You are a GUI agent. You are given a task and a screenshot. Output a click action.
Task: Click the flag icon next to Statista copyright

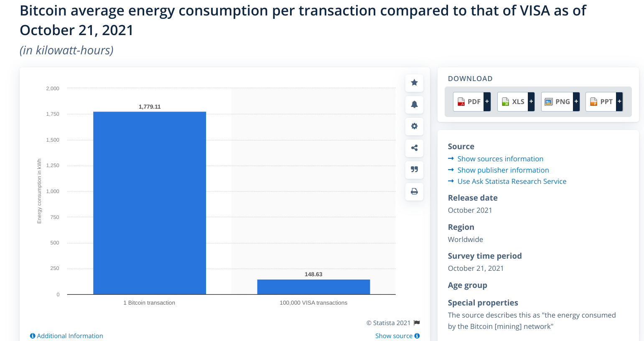[x=416, y=323]
